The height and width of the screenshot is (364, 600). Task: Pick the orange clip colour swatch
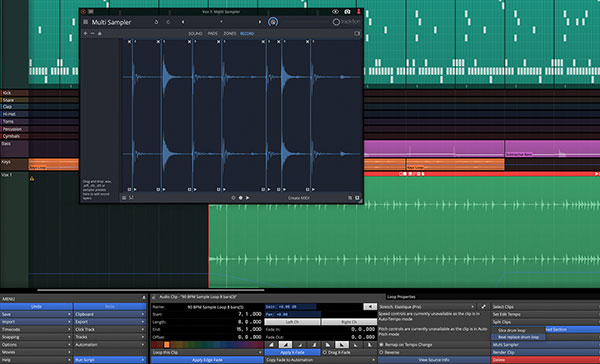166,345
